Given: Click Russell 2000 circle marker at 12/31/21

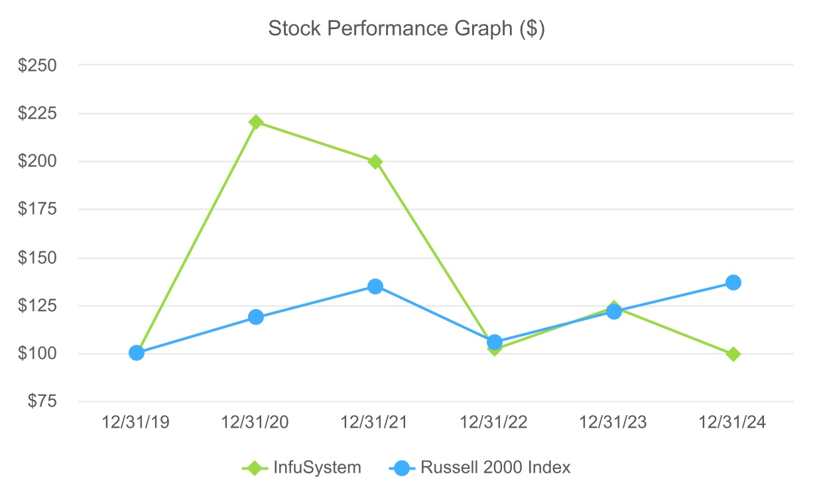Looking at the screenshot, I should pyautogui.click(x=375, y=286).
